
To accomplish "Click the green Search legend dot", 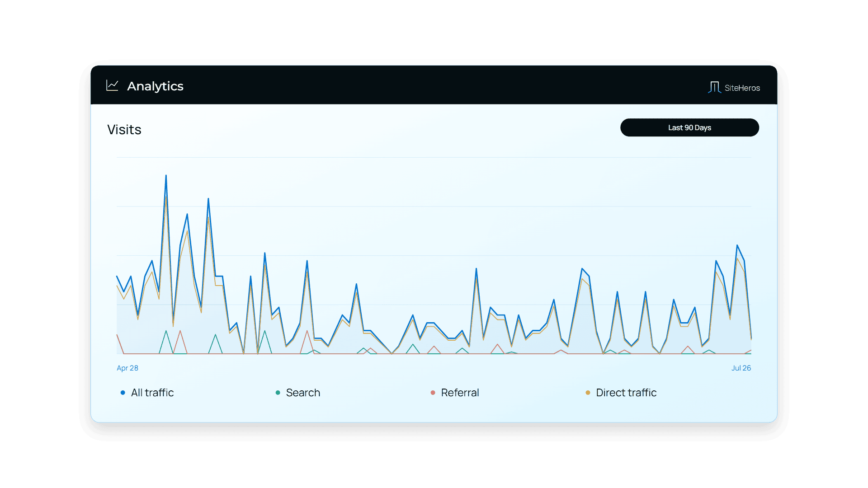I will tap(278, 393).
